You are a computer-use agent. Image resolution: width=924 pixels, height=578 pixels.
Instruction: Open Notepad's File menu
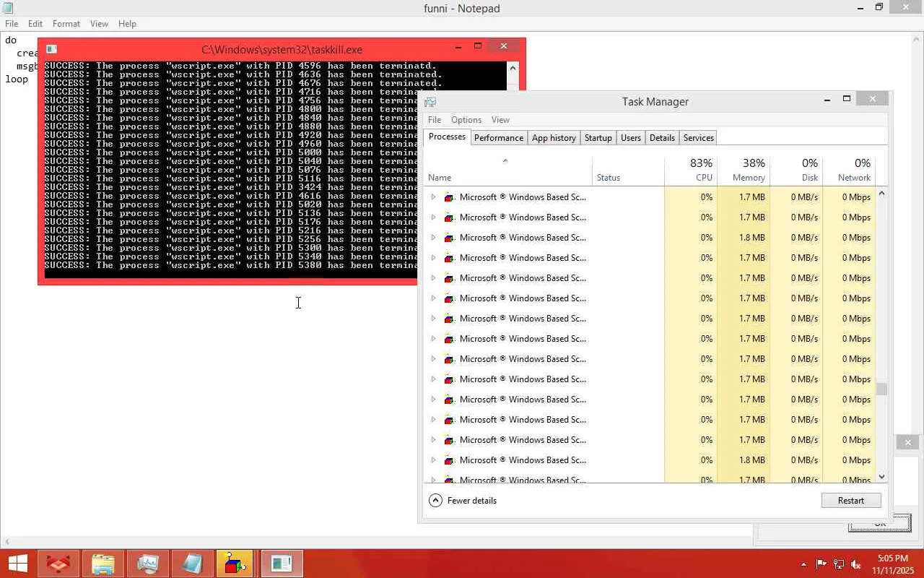12,24
